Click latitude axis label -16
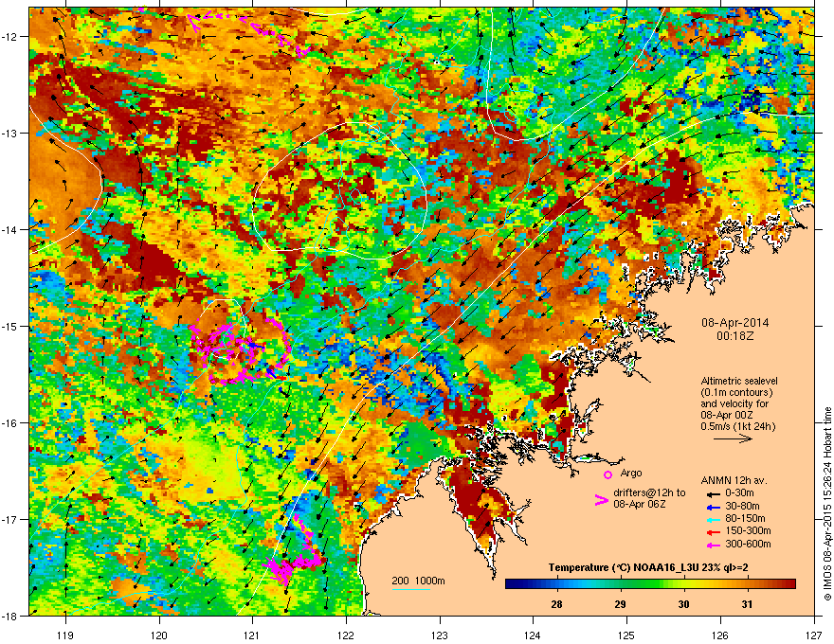 [10, 423]
